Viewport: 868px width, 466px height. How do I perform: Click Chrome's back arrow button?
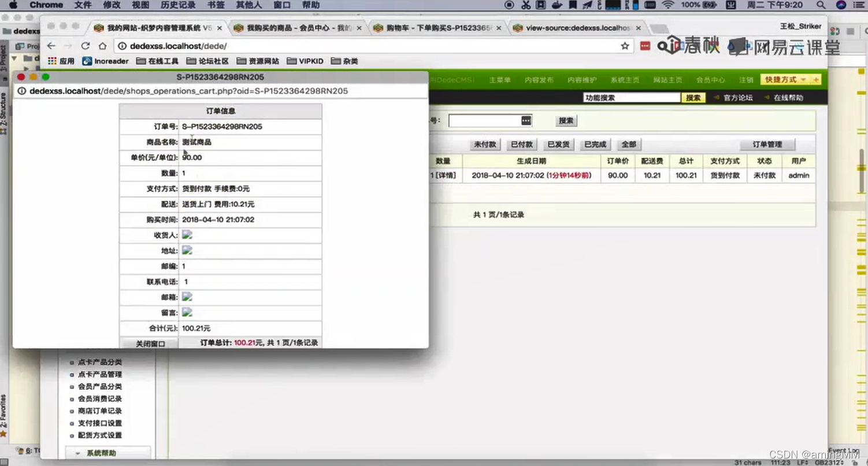pyautogui.click(x=51, y=46)
